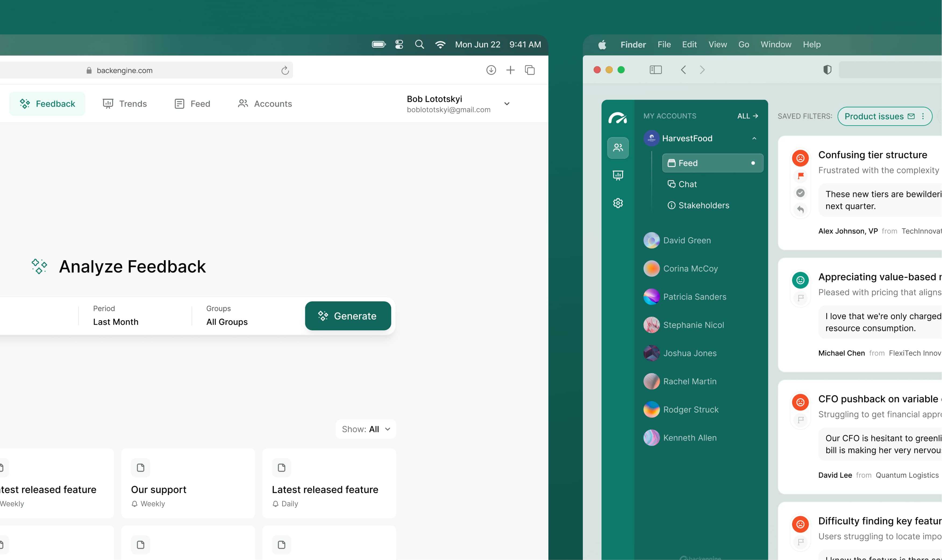942x560 pixels.
Task: Select Rachel Martin in accounts list
Action: tap(680, 381)
